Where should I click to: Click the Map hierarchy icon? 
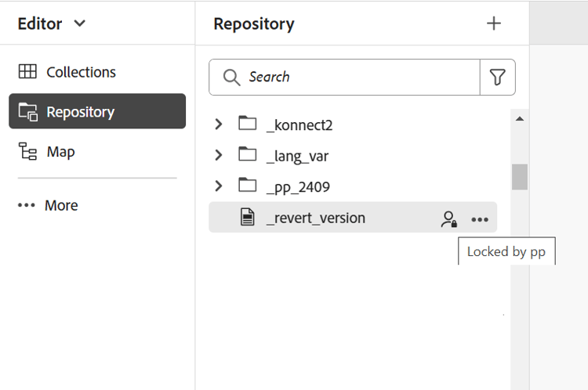(x=27, y=151)
